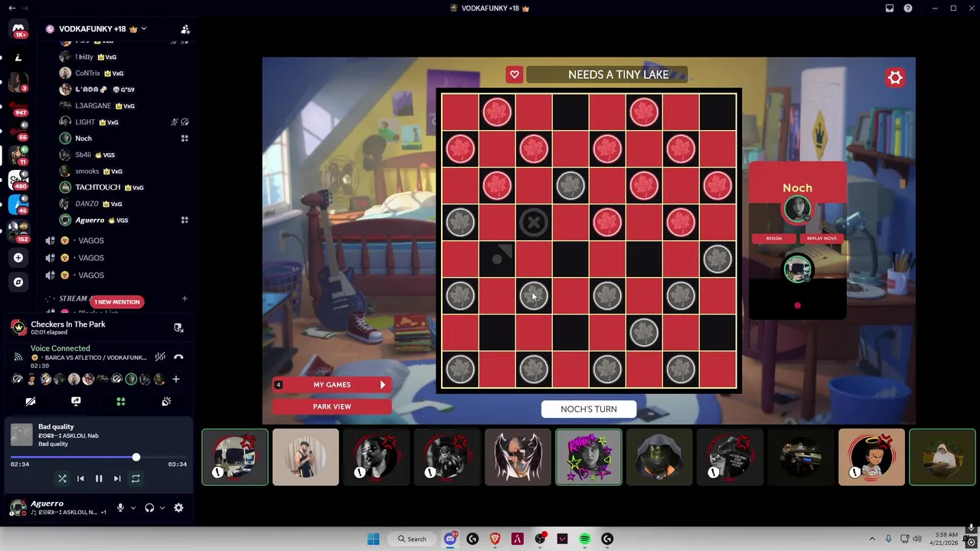The image size is (980, 551).
Task: Click the Windows Start button
Action: click(x=373, y=539)
